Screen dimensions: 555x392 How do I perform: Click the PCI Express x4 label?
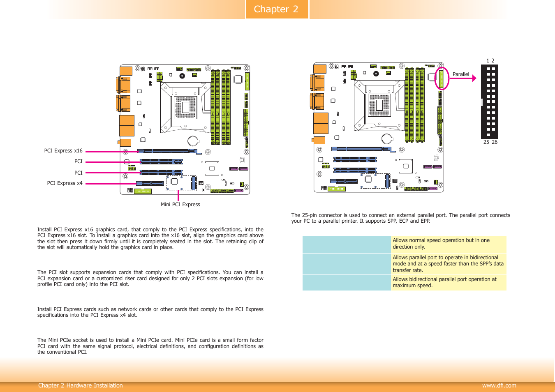click(65, 183)
